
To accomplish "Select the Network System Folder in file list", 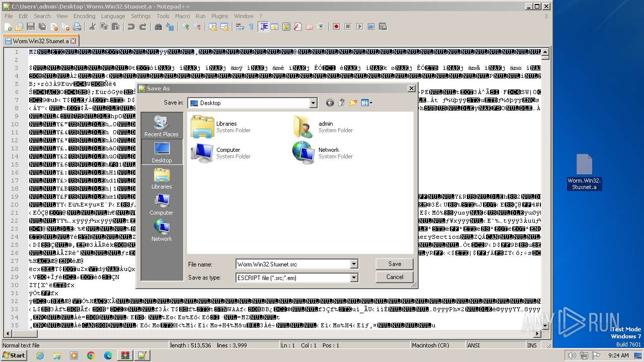I will [x=322, y=153].
